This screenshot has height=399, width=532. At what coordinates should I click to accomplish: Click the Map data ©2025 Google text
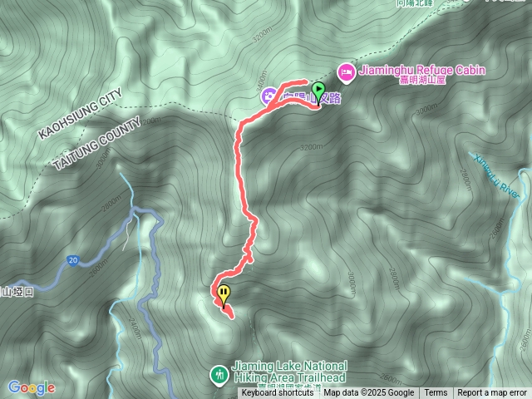pos(368,393)
